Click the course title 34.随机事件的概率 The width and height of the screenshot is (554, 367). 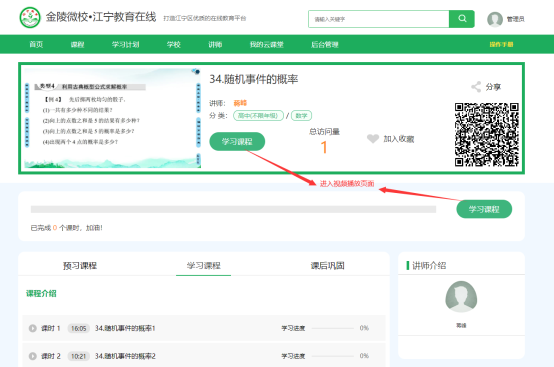point(254,79)
